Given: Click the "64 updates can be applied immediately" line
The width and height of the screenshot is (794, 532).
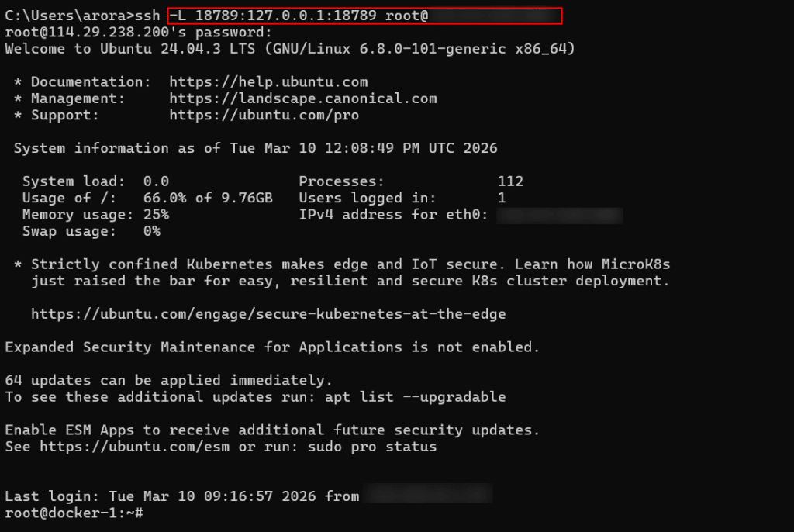Looking at the screenshot, I should (168, 381).
